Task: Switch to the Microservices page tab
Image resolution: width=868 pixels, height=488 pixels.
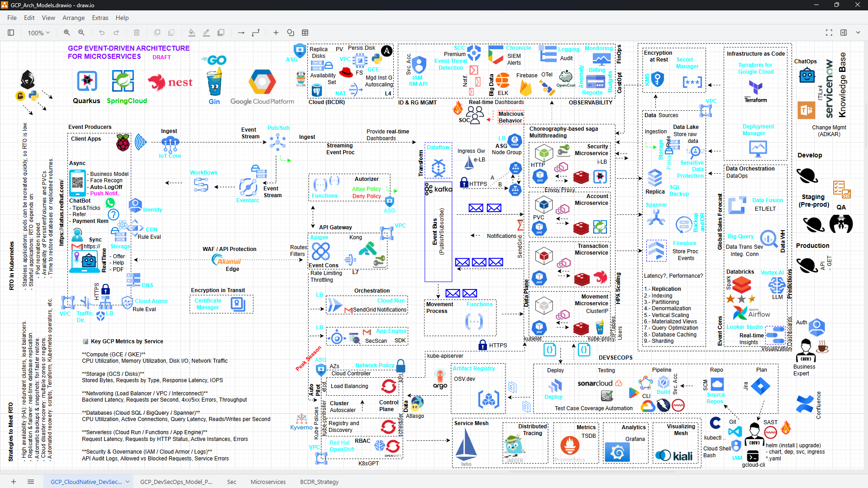Action: (268, 482)
